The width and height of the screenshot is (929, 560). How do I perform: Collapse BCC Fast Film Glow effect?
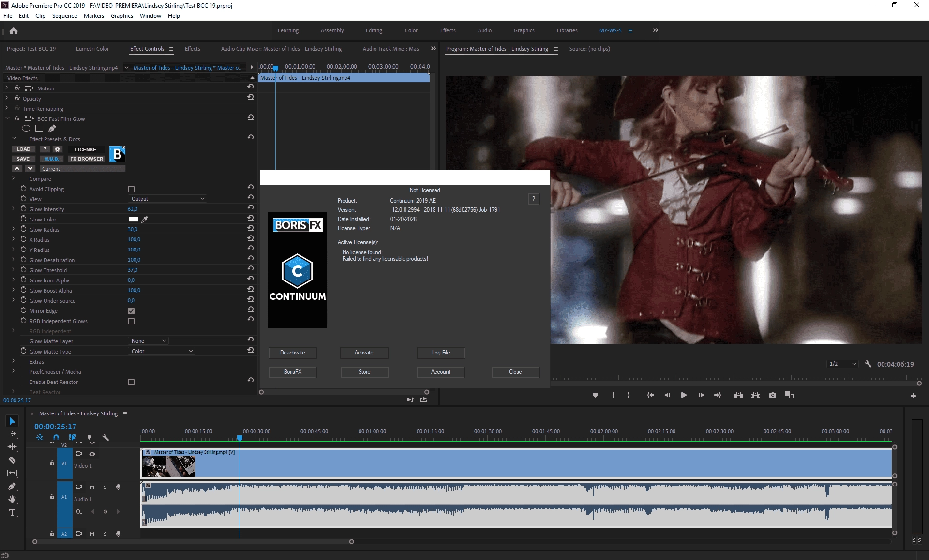(x=7, y=118)
